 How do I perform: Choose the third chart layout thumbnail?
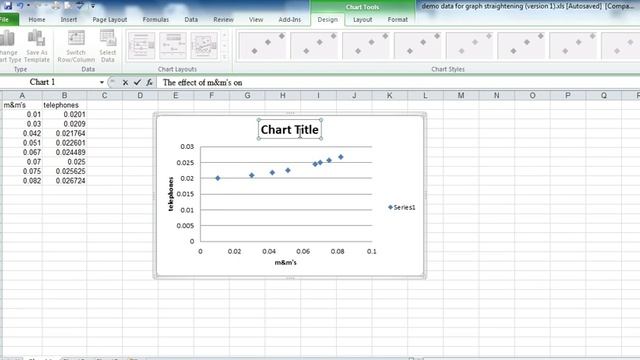(x=204, y=46)
